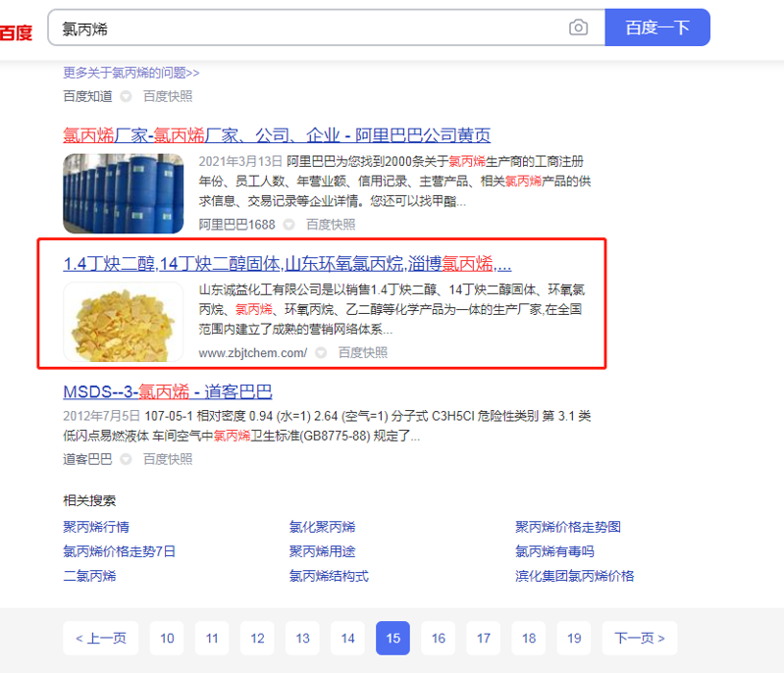Expand dropdown arrow next to 百度知道
Image resolution: width=784 pixels, height=673 pixels.
click(126, 96)
